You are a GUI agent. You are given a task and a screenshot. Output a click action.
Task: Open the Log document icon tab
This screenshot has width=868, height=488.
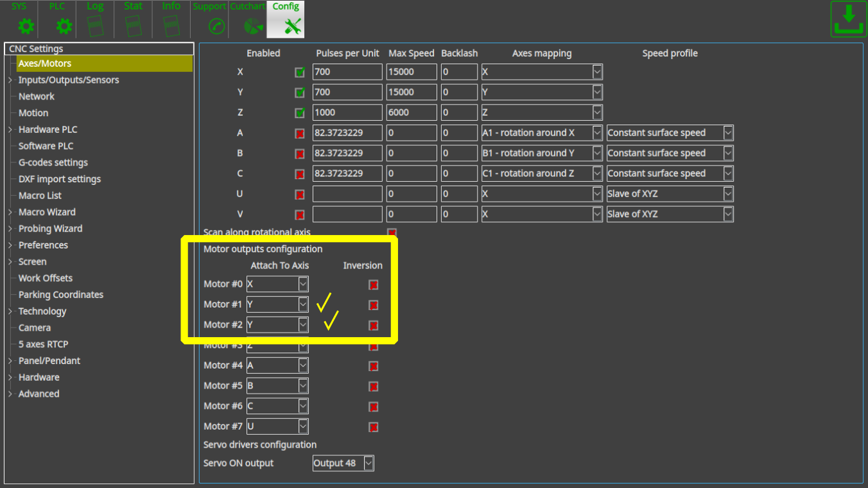(95, 19)
